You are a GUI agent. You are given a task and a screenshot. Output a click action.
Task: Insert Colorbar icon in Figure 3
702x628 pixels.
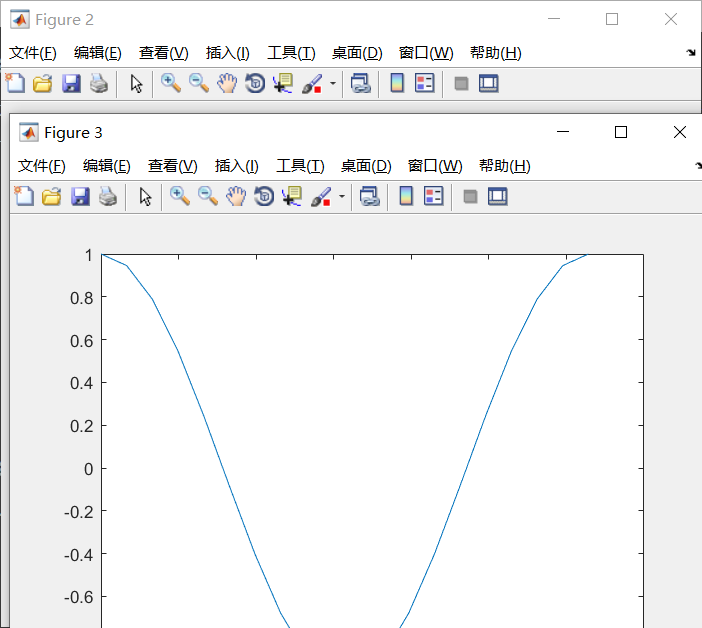tap(406, 196)
